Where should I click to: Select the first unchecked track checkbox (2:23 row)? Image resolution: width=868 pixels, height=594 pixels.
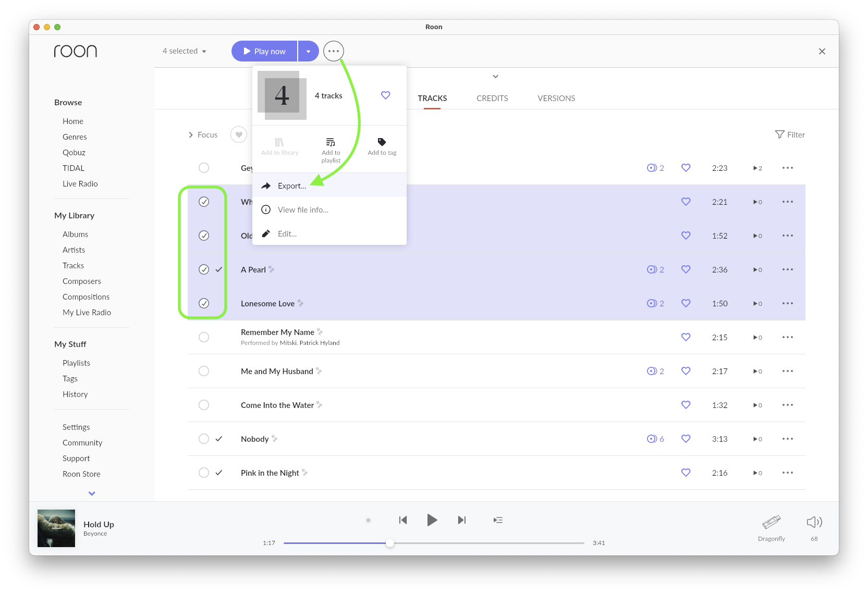204,168
